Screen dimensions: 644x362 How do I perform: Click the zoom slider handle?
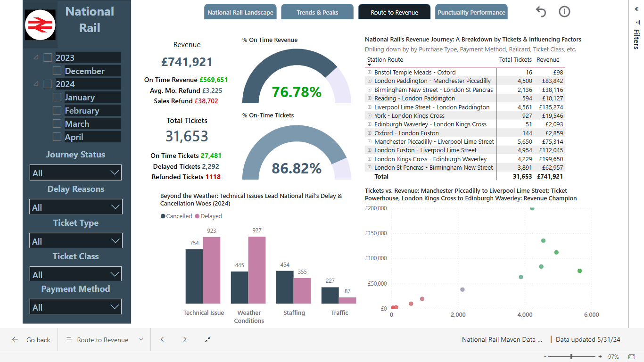point(571,357)
